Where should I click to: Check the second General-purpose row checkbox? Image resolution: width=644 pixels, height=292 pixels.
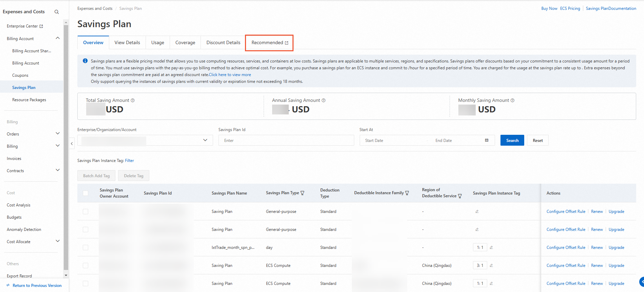(86, 230)
